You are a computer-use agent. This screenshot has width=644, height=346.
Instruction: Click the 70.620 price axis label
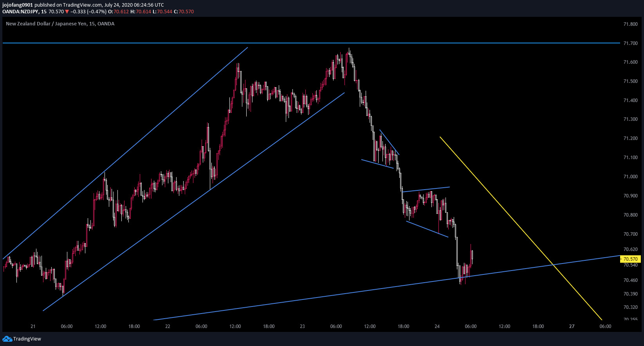[630, 249]
